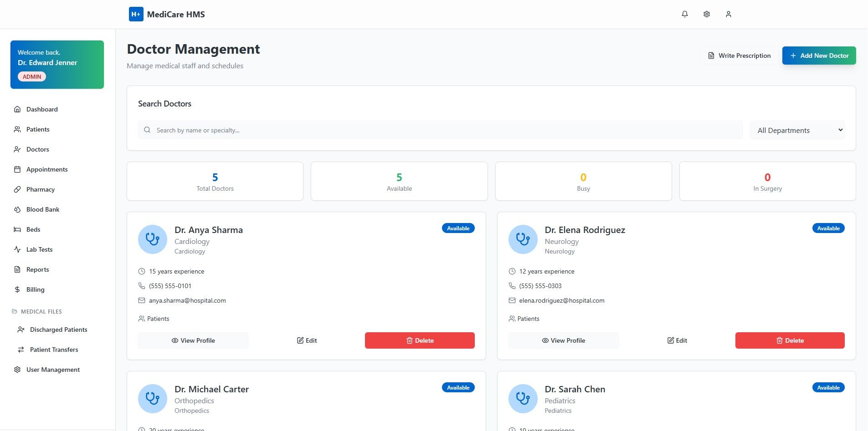Viewport: 868px width, 431px height.
Task: Select the Pharmacy icon in the sidebar
Action: 17,189
